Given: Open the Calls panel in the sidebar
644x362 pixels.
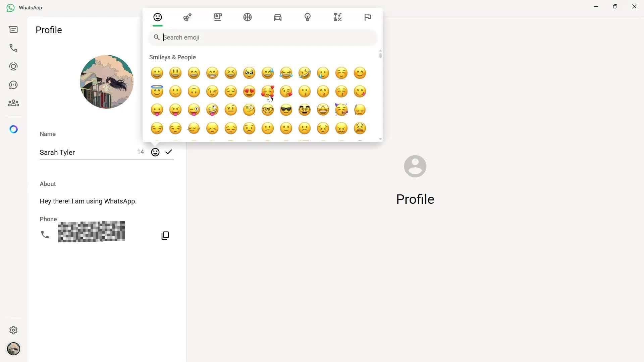Looking at the screenshot, I should point(13,48).
